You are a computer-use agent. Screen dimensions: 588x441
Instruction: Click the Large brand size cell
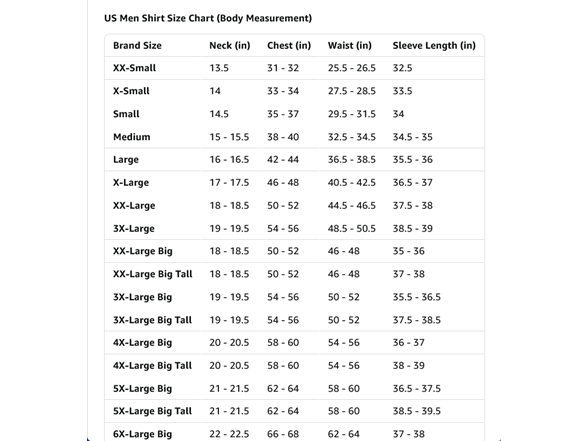(126, 160)
